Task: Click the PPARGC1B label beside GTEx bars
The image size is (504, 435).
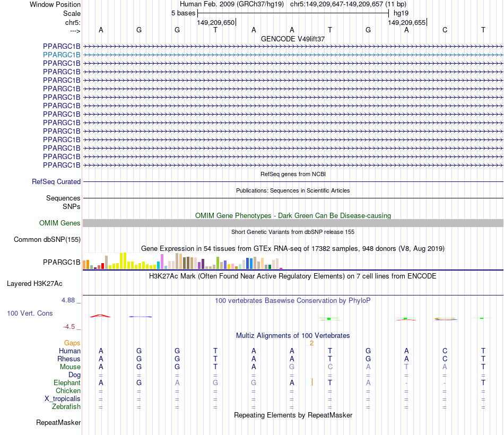Action: click(x=62, y=263)
